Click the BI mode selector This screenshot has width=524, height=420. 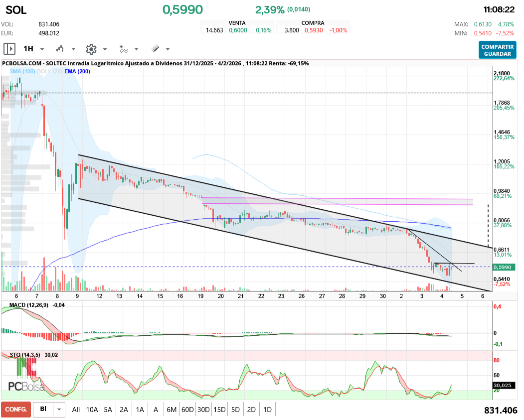point(43,409)
